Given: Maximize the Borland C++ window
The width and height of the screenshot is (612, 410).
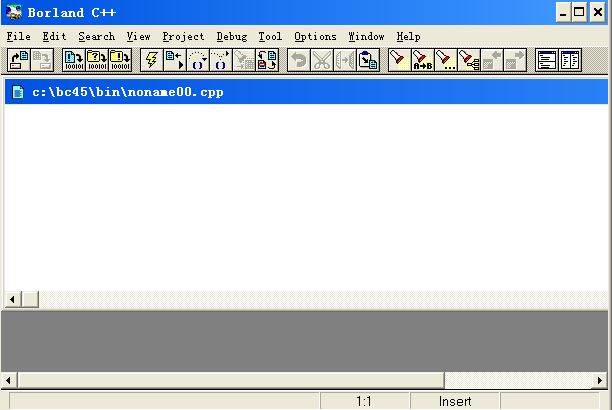Looking at the screenshot, I should [x=580, y=12].
